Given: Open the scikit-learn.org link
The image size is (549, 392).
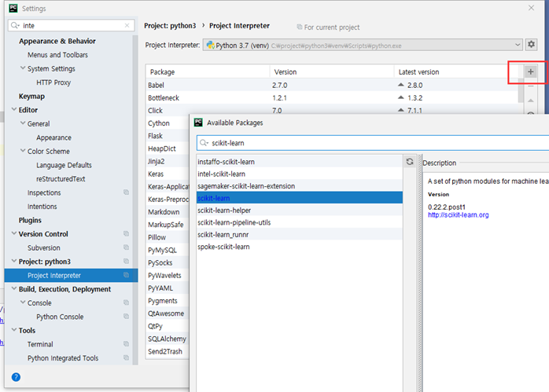Looking at the screenshot, I should coord(458,215).
